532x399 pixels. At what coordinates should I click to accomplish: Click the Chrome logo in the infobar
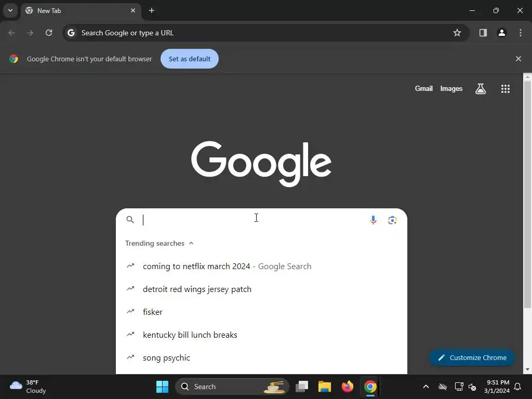tap(14, 59)
